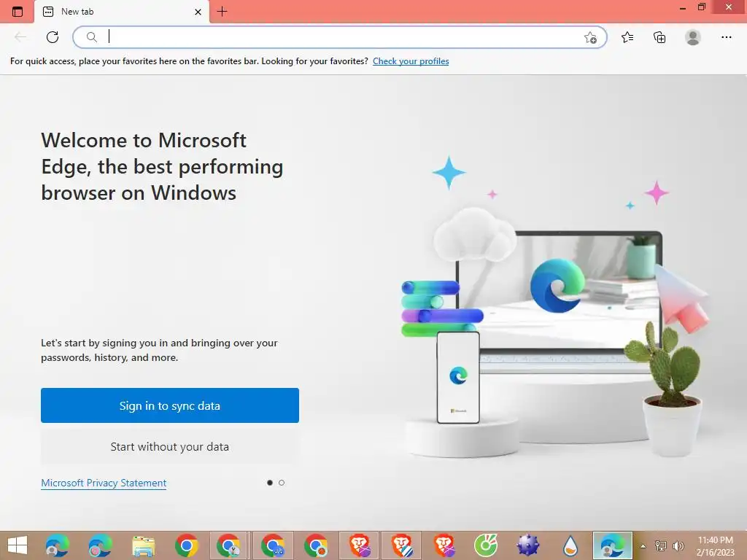Click Start without your data button
Screen dimensions: 747x560
[x=169, y=446]
